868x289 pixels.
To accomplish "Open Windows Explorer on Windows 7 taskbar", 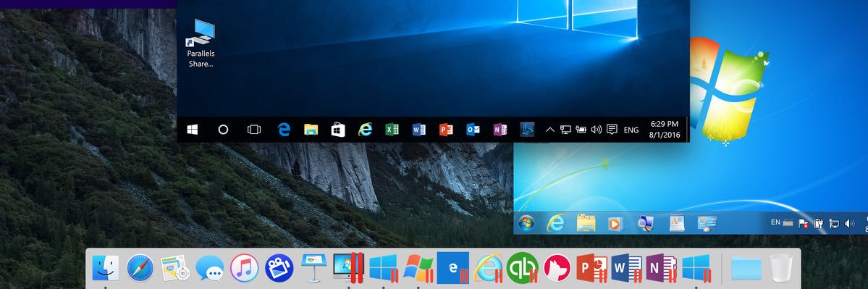I will tap(586, 223).
